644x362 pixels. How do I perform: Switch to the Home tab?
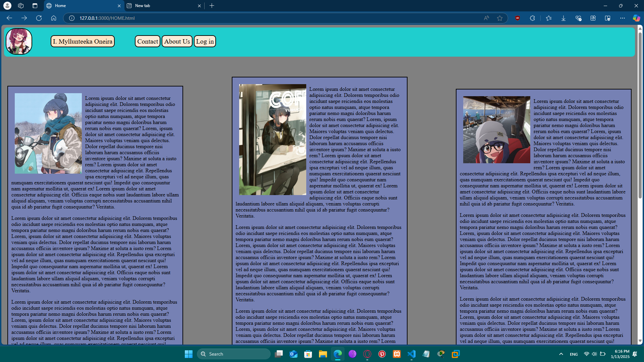coord(84,6)
